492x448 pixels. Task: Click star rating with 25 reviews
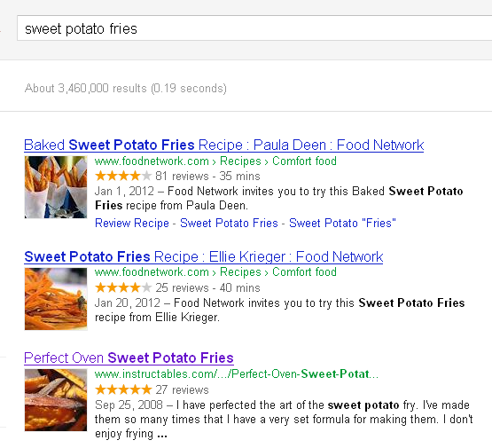[123, 287]
